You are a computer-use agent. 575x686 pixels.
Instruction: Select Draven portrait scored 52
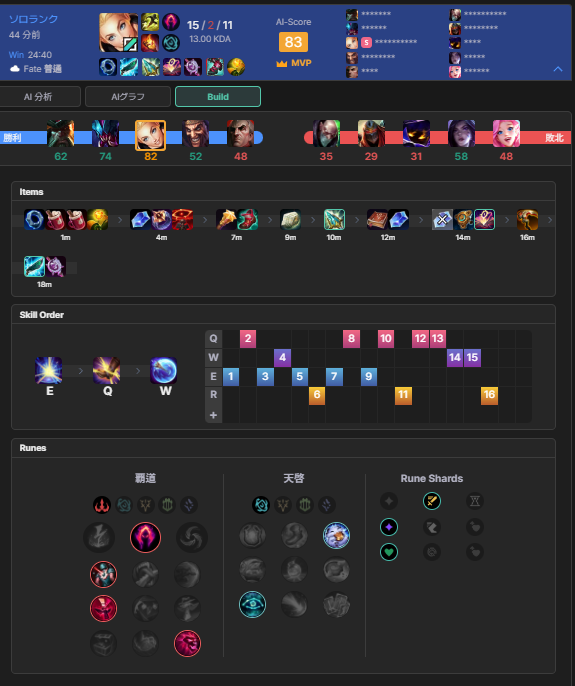(196, 134)
